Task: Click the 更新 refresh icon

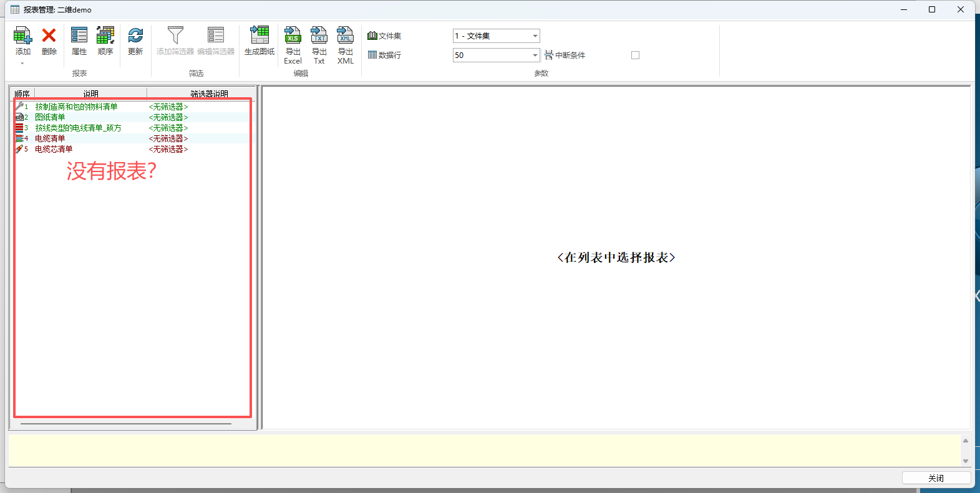Action: coord(135,36)
